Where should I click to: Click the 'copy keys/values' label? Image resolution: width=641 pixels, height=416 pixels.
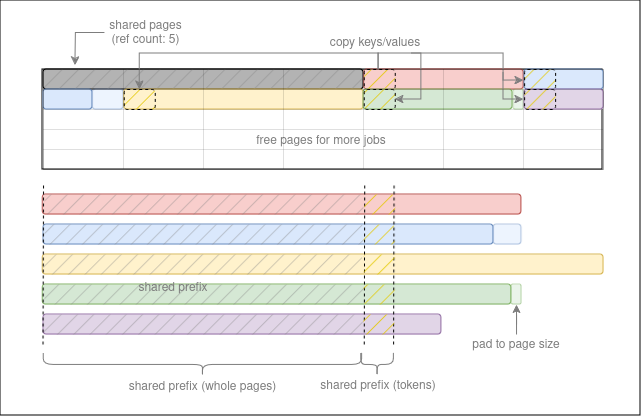click(375, 42)
